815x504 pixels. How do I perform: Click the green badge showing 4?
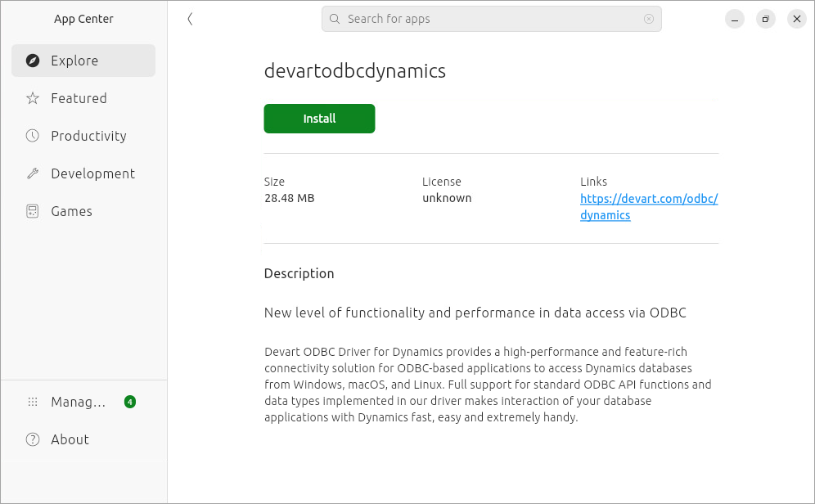pos(129,402)
